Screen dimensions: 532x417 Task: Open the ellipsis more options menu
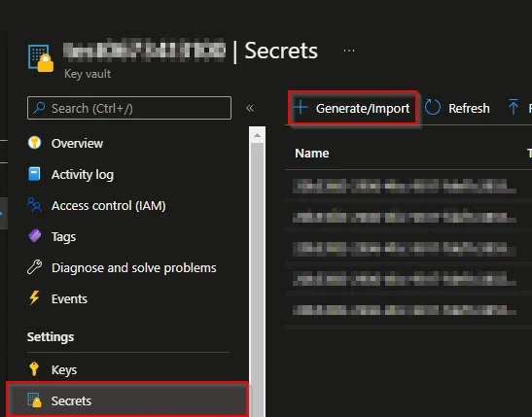[x=349, y=51]
